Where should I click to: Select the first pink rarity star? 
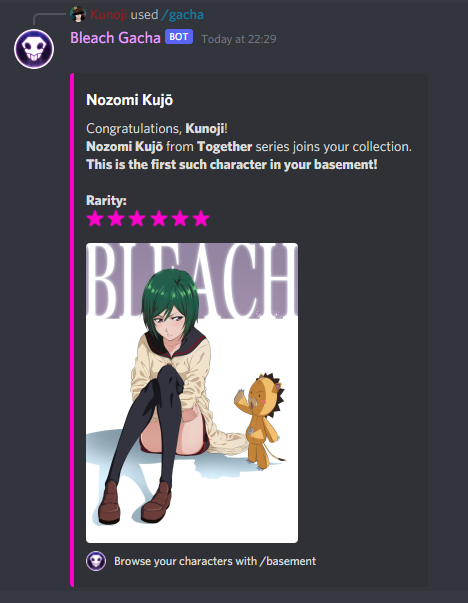point(95,219)
